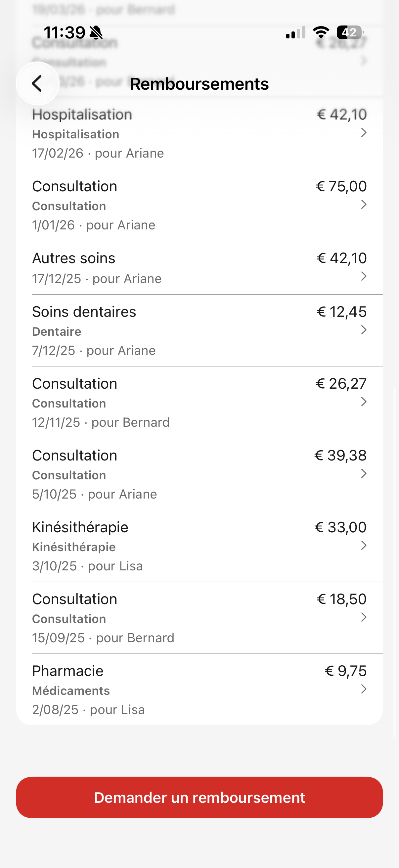Viewport: 399px width, 868px height.
Task: Tap the back arrow button
Action: coord(37,83)
